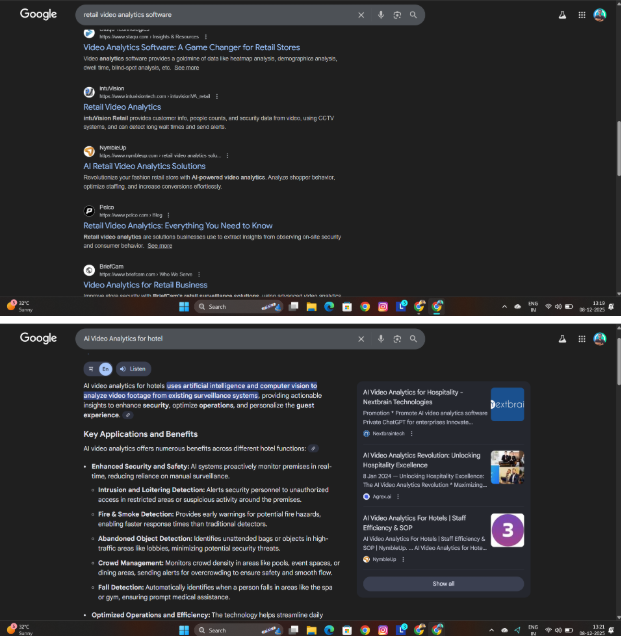Open more options for NymbleUp retail result
Screen dimensions: 621x636
click(227, 156)
